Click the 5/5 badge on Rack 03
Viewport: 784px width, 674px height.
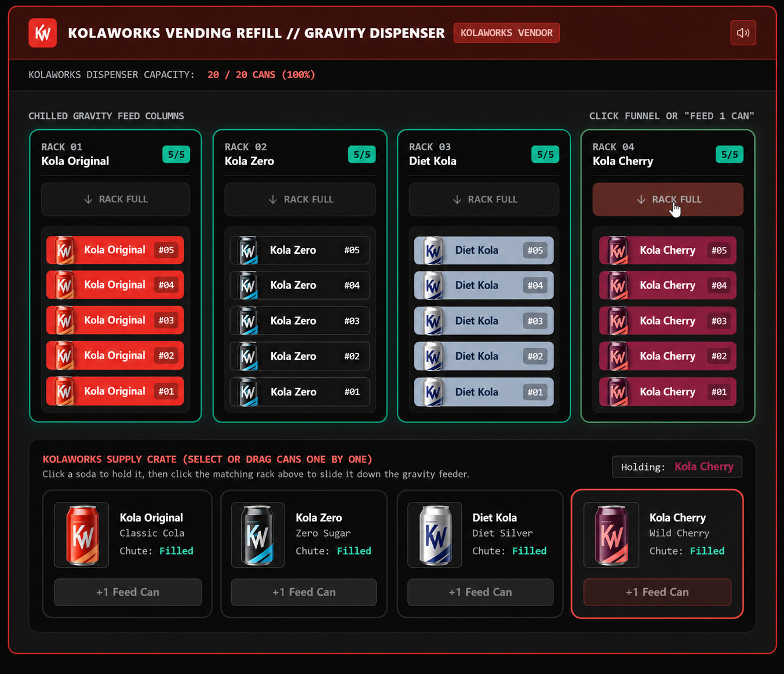tap(545, 155)
